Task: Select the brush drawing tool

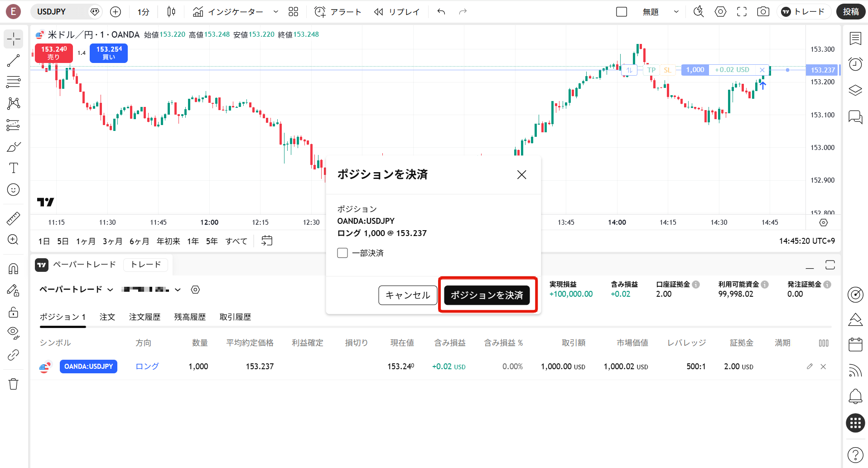Action: (x=13, y=146)
